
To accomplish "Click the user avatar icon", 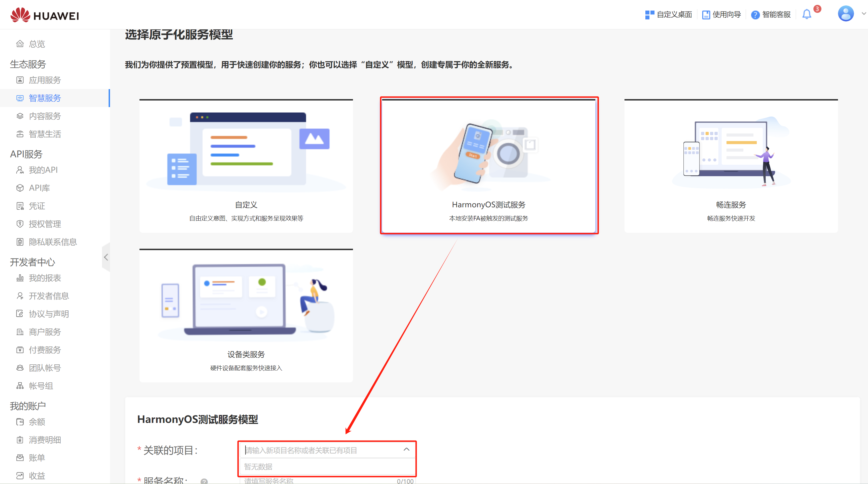I will click(x=846, y=13).
